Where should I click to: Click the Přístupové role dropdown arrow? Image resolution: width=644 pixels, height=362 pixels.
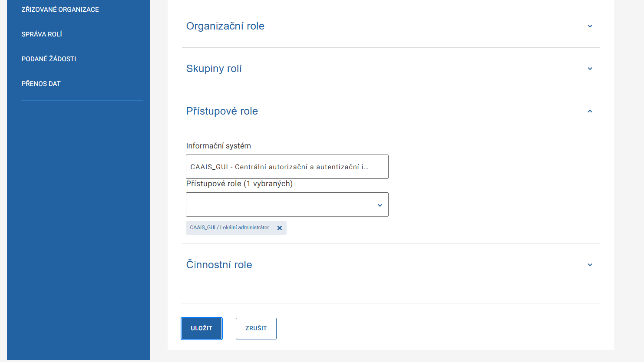[380, 205]
